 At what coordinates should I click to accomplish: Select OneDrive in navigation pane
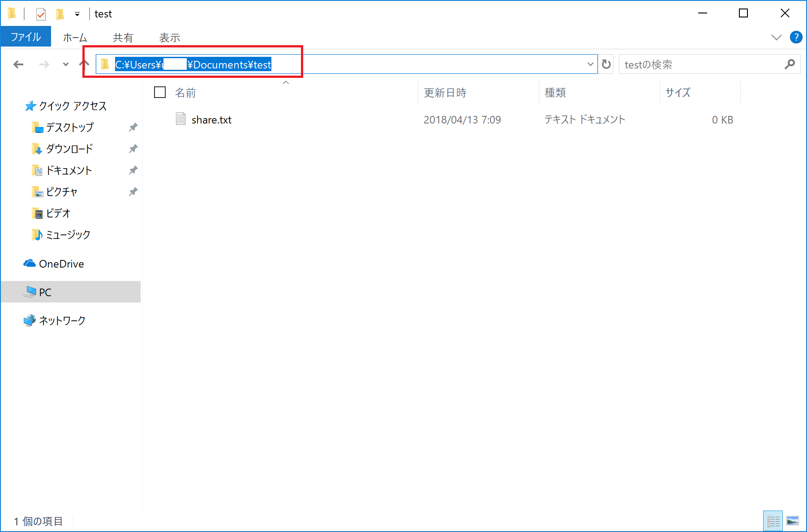61,264
